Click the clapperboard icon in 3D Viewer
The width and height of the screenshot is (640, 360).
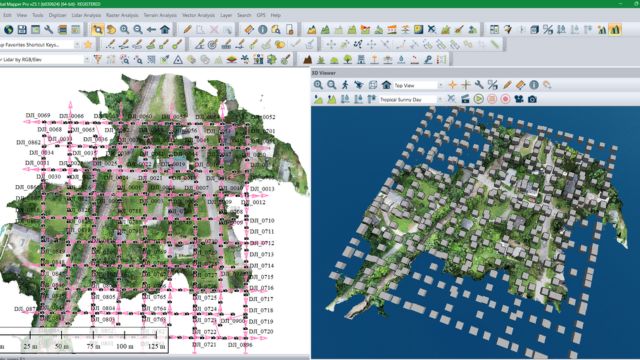tap(465, 99)
